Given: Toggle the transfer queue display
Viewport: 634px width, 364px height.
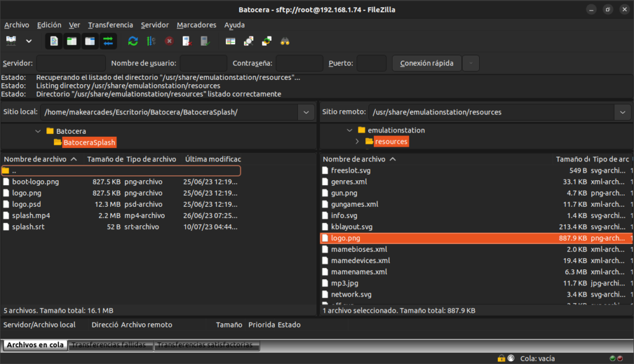Looking at the screenshot, I should (x=108, y=41).
